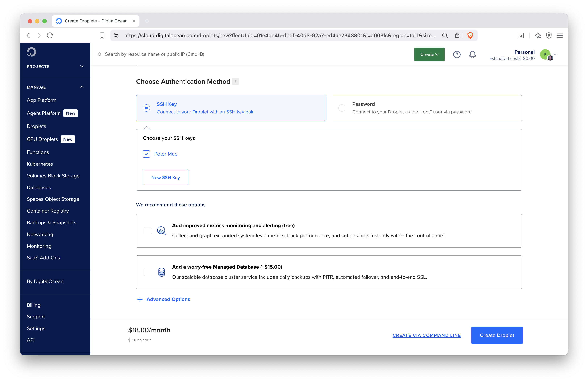Open the browser share icon
Image resolution: width=588 pixels, height=382 pixels.
(x=457, y=35)
